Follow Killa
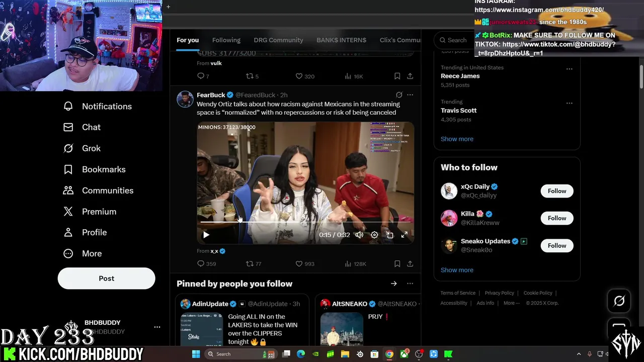The image size is (644, 362). [556, 218]
